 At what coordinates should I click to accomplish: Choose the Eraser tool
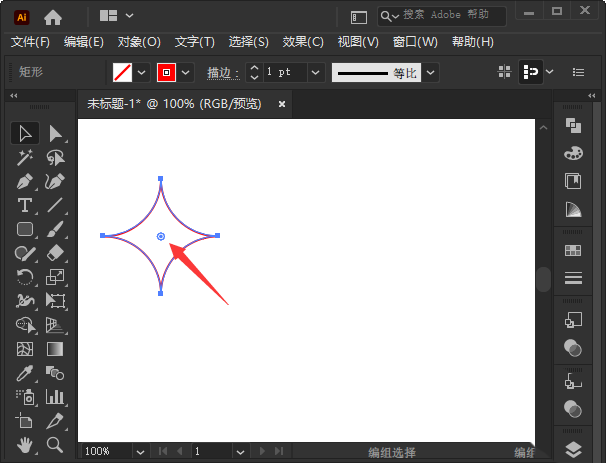(x=56, y=253)
